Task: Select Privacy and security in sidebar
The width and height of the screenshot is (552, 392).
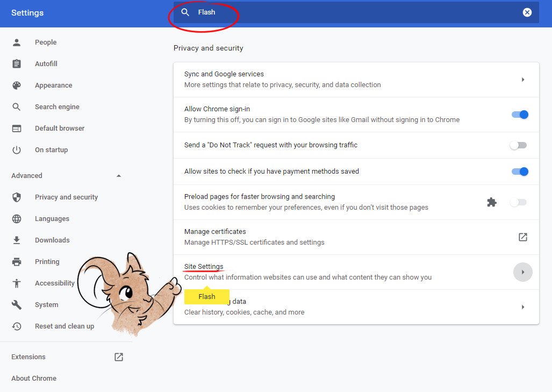Action: pos(66,197)
